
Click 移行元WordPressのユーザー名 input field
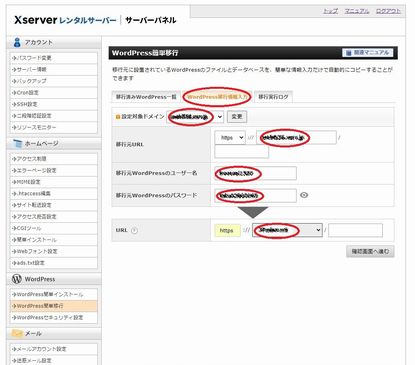click(x=255, y=173)
